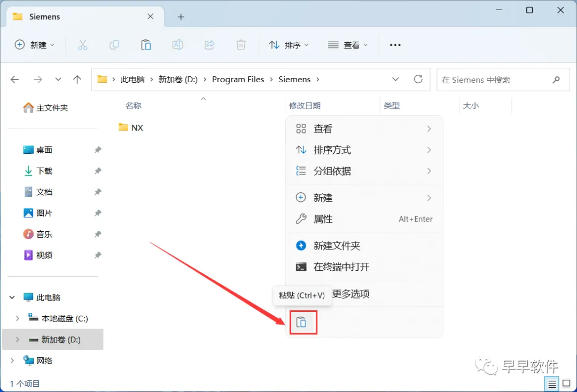Select 网络 in the sidebar
Viewport: 577px width, 392px height.
pos(38,360)
